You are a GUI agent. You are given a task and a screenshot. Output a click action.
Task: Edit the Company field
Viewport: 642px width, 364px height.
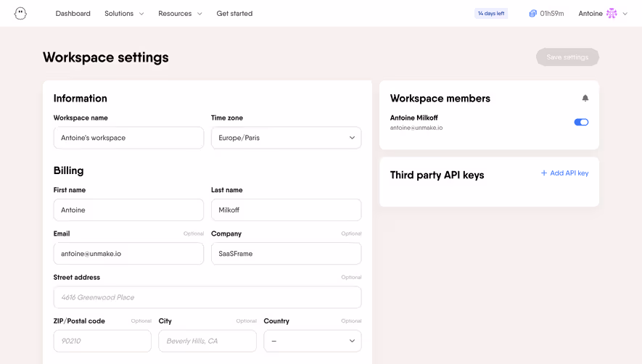tap(287, 254)
